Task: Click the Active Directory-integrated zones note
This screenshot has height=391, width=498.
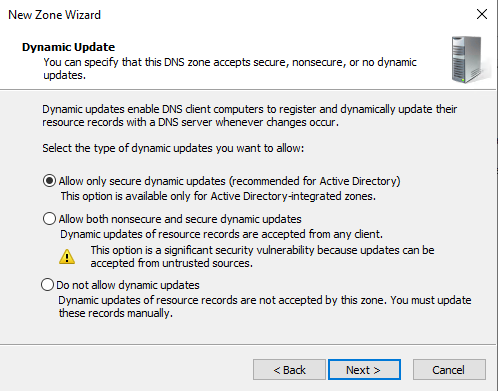Action: click(x=218, y=196)
